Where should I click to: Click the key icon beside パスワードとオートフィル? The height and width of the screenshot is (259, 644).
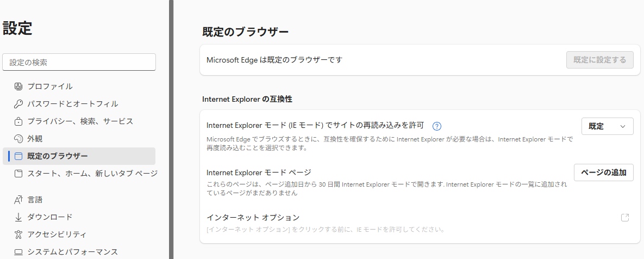point(18,104)
